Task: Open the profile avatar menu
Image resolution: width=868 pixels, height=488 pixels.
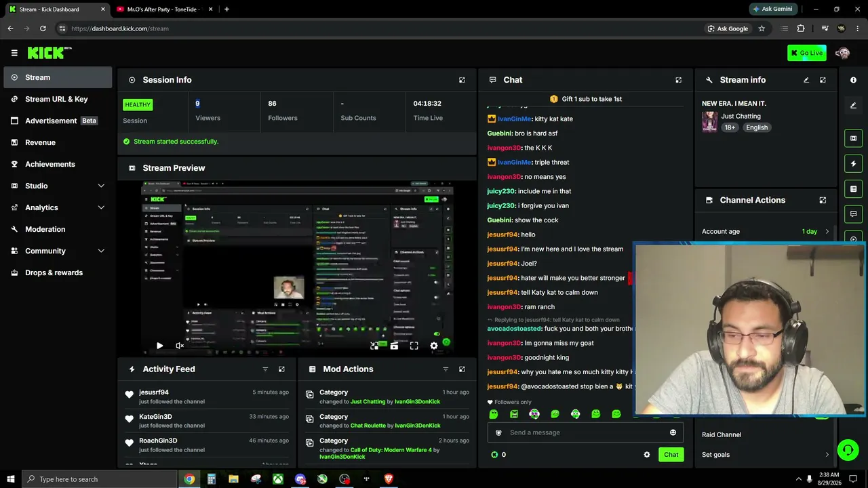Action: [842, 53]
